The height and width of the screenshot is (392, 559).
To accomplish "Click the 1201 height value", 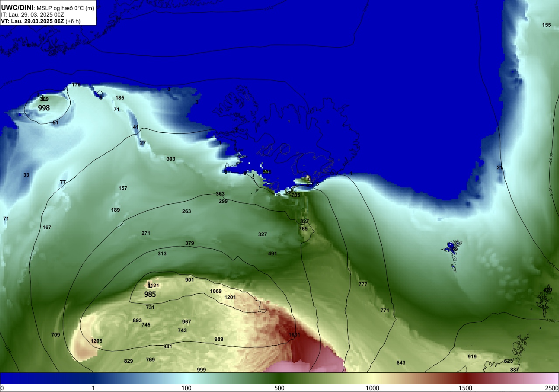I will point(230,297).
